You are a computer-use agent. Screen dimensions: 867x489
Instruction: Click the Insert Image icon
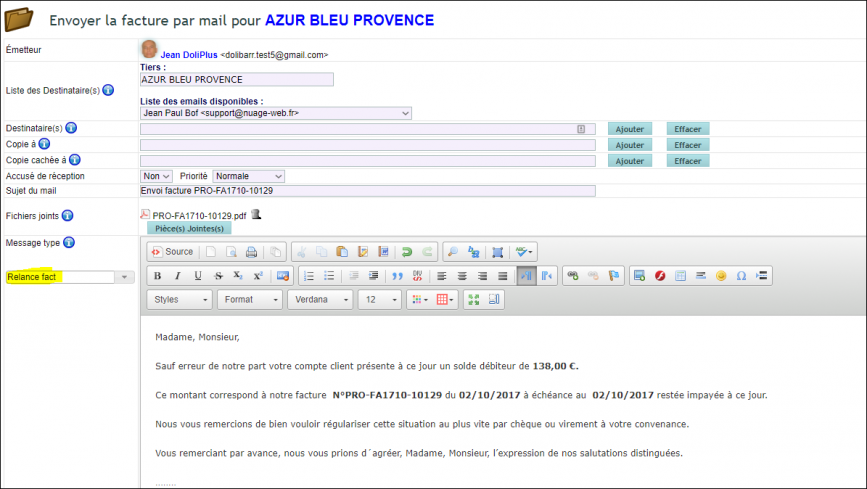pyautogui.click(x=640, y=275)
